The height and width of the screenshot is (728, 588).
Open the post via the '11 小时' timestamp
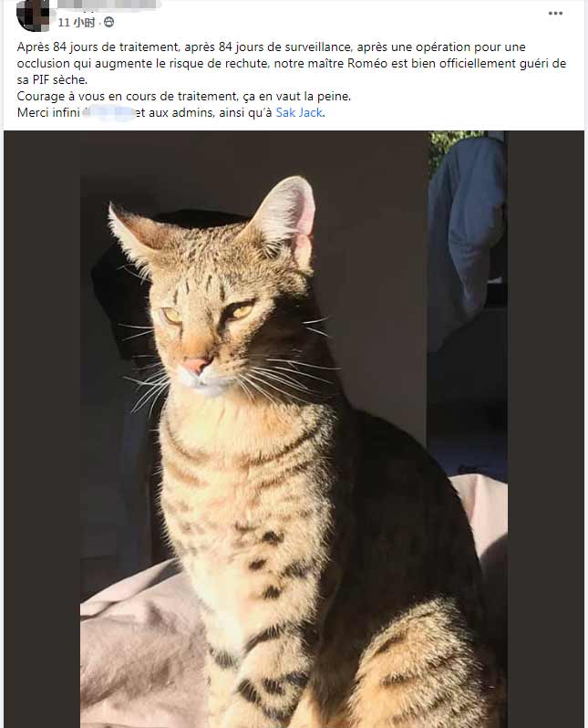coord(76,22)
